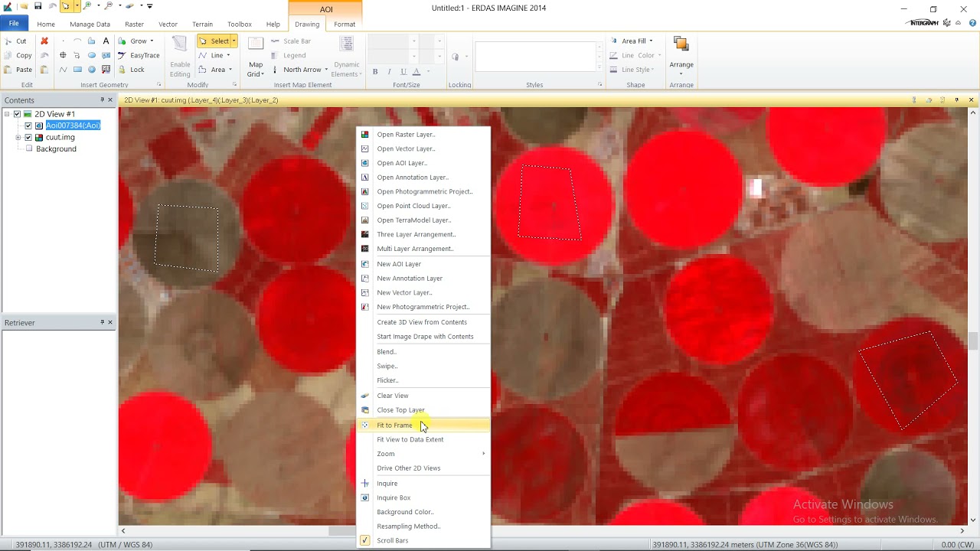Click the vertical scrollbar thumb of viewer

973,341
